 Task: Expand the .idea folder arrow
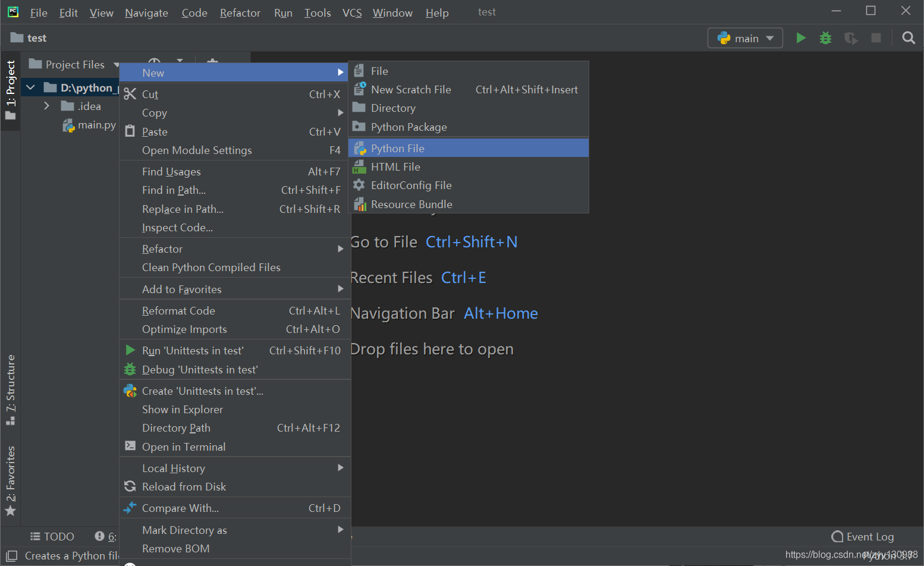47,106
